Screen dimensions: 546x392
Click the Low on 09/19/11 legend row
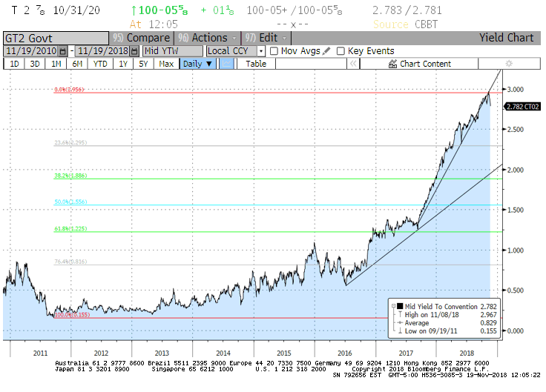[447, 330]
